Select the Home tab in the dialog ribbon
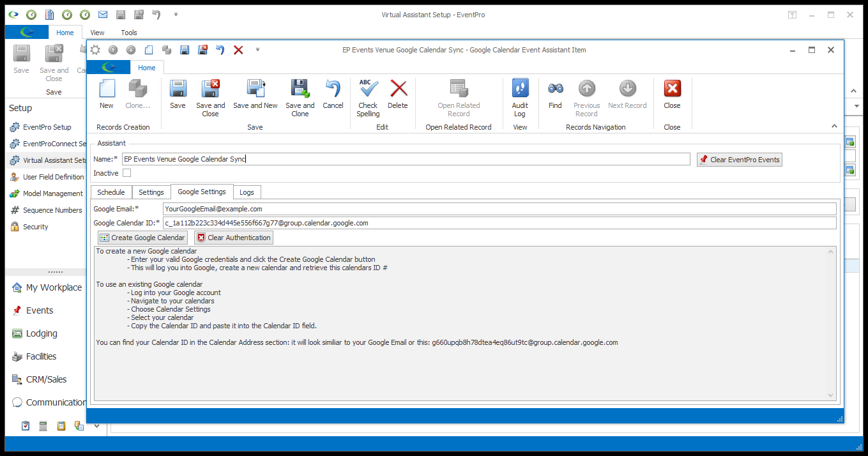Image resolution: width=868 pixels, height=456 pixels. (x=147, y=68)
